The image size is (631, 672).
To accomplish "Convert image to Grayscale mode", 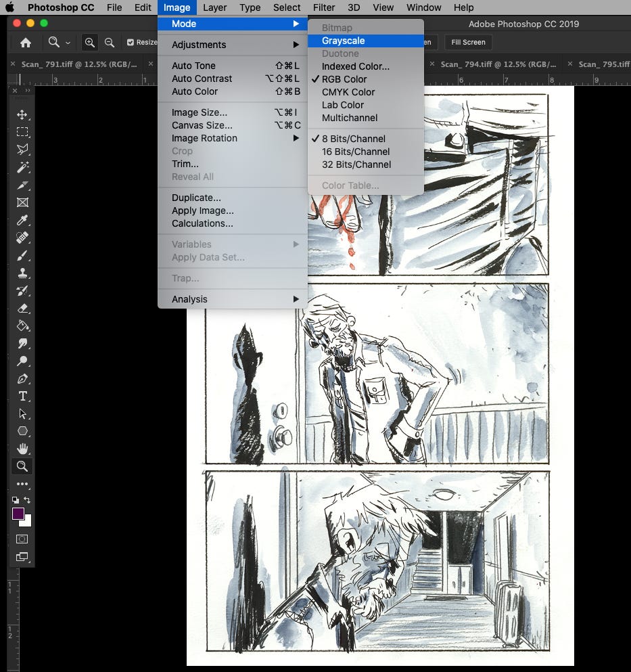I will tap(366, 41).
